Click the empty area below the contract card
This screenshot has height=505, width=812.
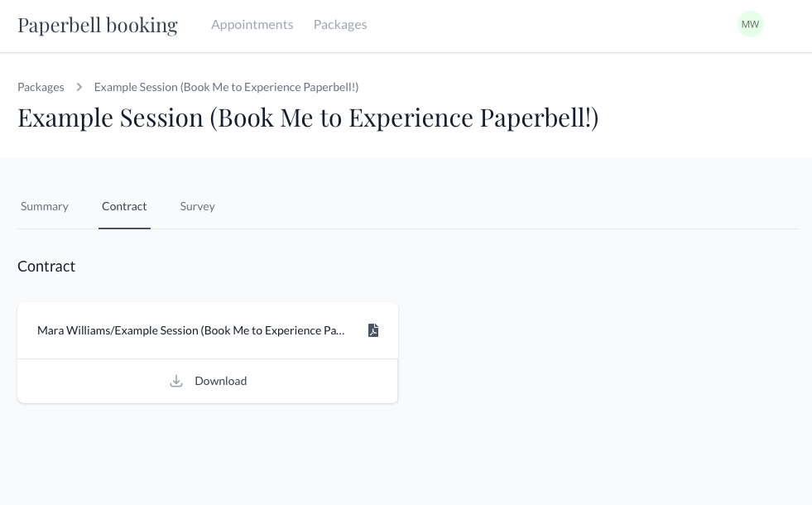pos(207,455)
